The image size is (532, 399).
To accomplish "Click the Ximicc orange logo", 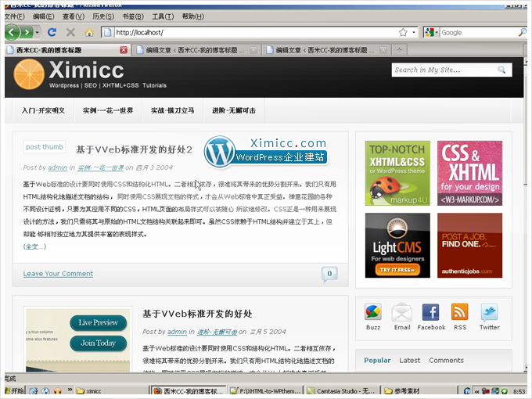I will click(29, 74).
